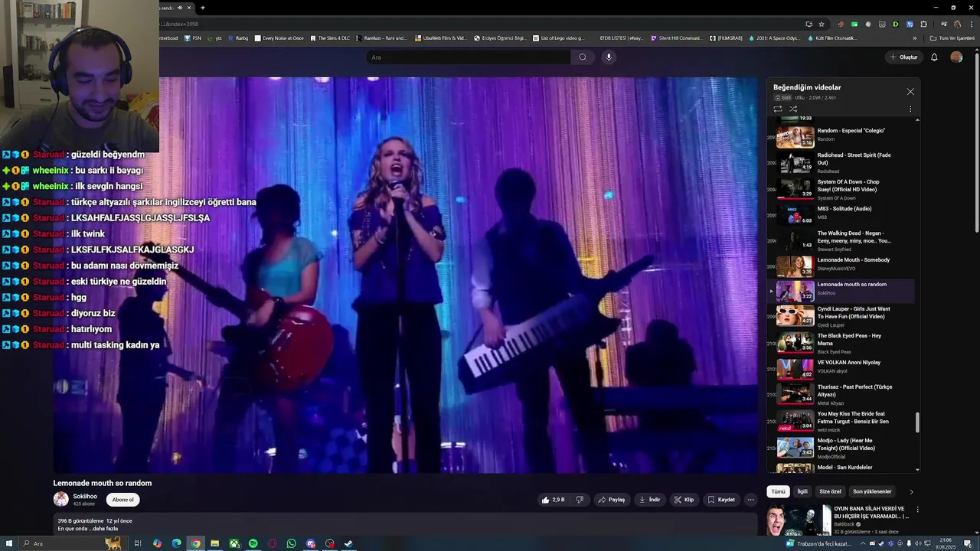This screenshot has width=980, height=551.
Task: Open more actions ellipsis beside Kaydet
Action: point(750,500)
